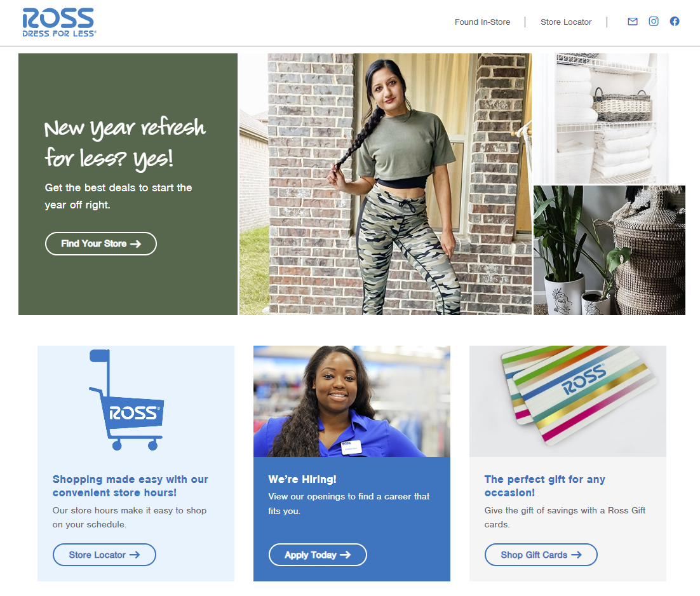Open the Facebook icon in header

(x=674, y=22)
